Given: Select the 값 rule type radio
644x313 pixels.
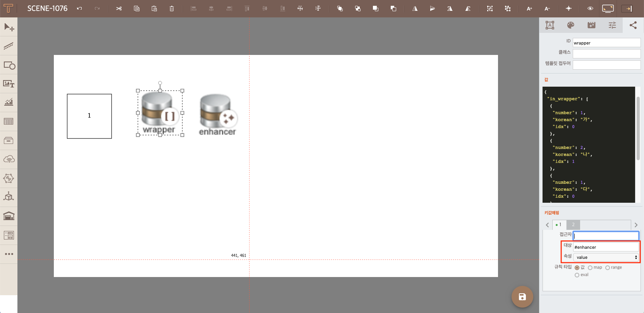Looking at the screenshot, I should coord(577,268).
